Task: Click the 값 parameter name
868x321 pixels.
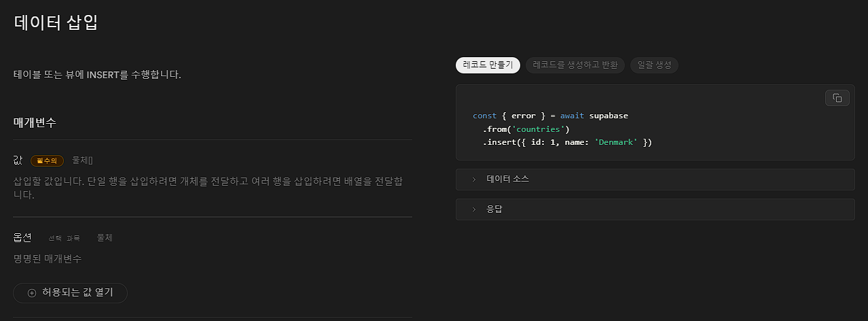Action: [x=18, y=160]
